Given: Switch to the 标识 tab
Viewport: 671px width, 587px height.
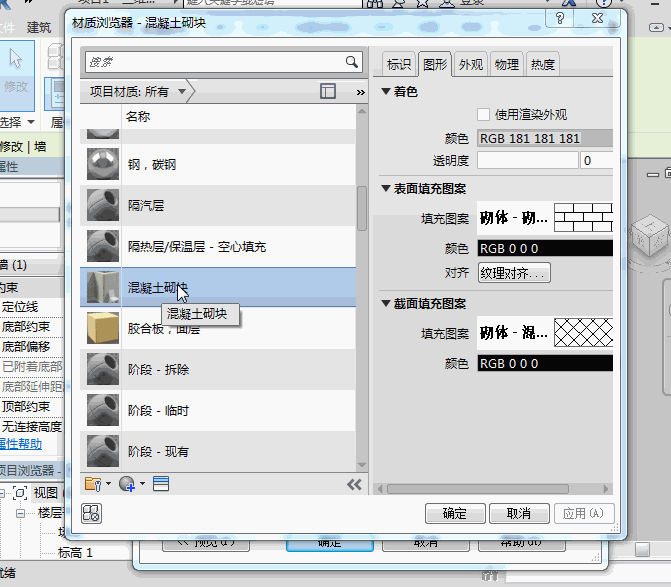Looking at the screenshot, I should [x=399, y=65].
